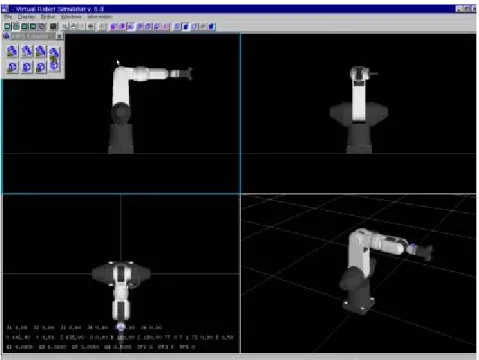Click the first teal view-layout icon in the toolbar
This screenshot has height=360, width=479.
pyautogui.click(x=7, y=26)
